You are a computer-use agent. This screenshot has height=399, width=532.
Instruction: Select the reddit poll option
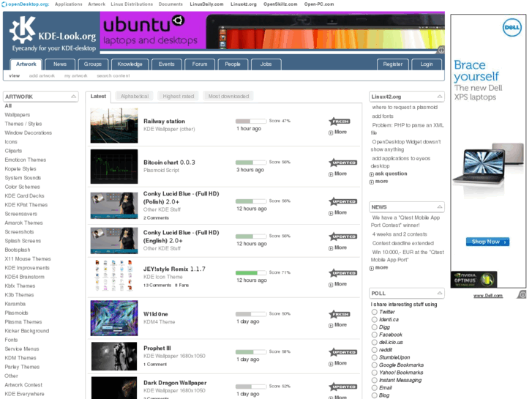[x=374, y=350]
